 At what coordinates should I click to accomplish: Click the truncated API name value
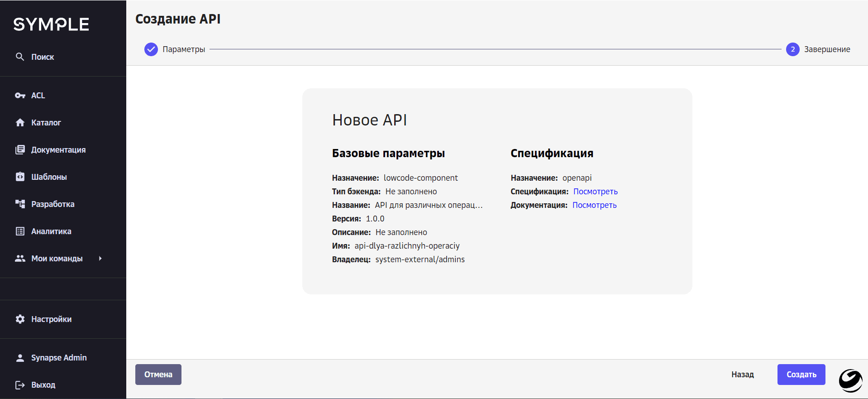(429, 205)
